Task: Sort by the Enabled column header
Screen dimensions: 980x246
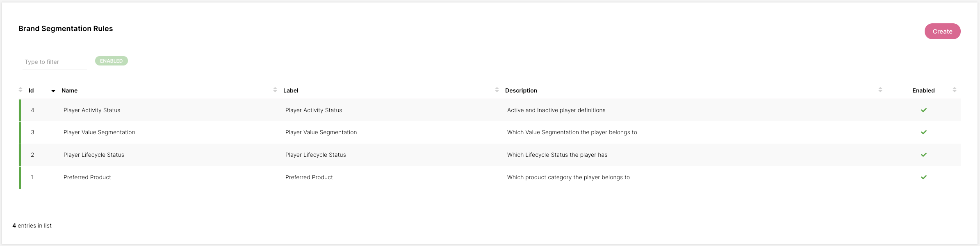Action: click(923, 90)
